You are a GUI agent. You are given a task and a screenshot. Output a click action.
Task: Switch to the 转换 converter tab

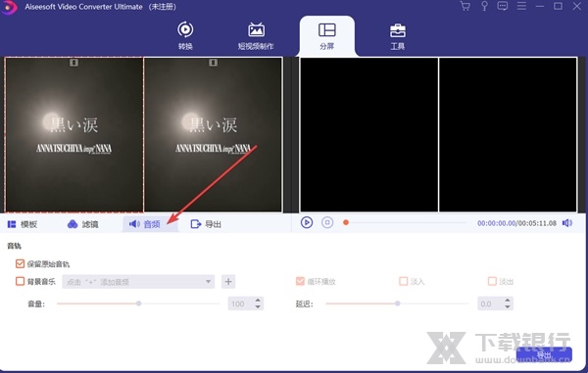coord(185,36)
